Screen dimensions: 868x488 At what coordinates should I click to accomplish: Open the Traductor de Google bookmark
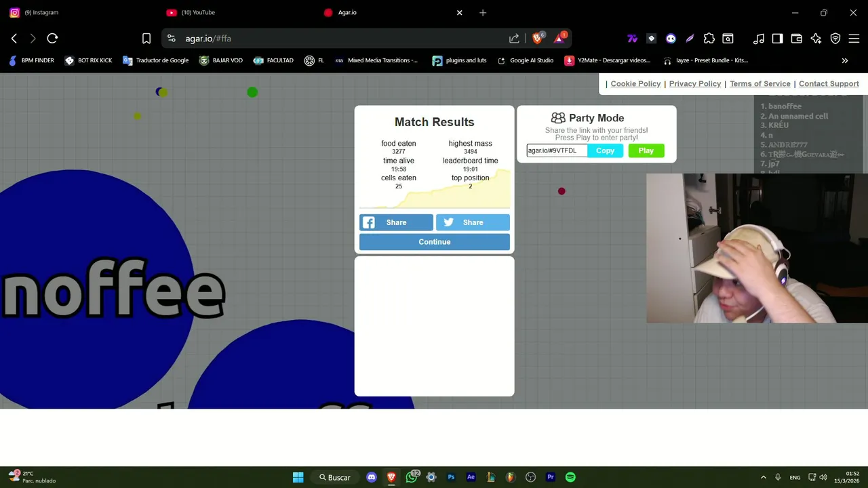tap(155, 60)
